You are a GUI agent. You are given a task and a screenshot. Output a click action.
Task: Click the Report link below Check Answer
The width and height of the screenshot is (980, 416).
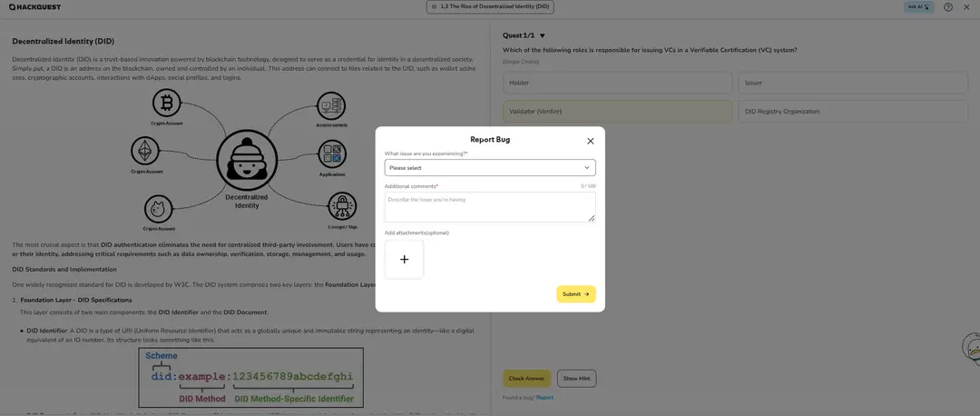coord(544,397)
